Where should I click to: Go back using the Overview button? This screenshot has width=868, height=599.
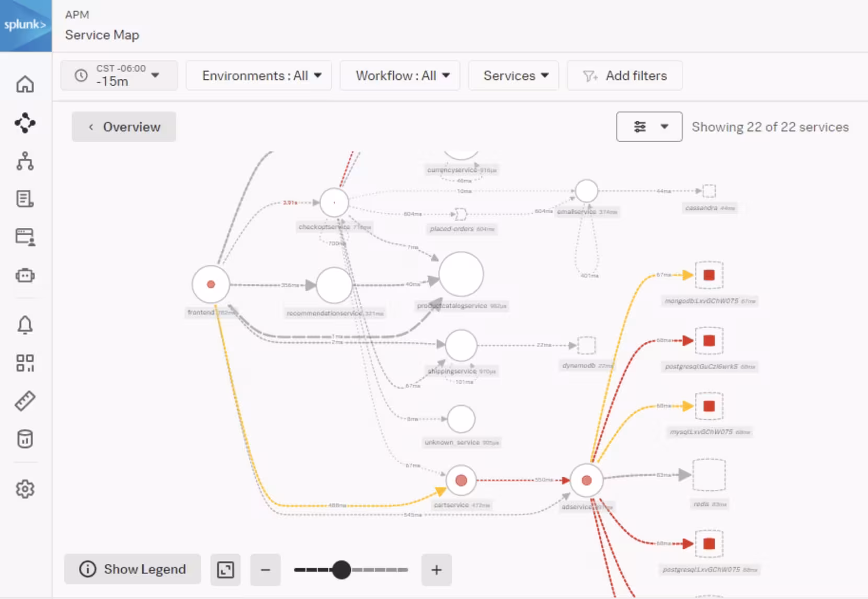pos(123,126)
